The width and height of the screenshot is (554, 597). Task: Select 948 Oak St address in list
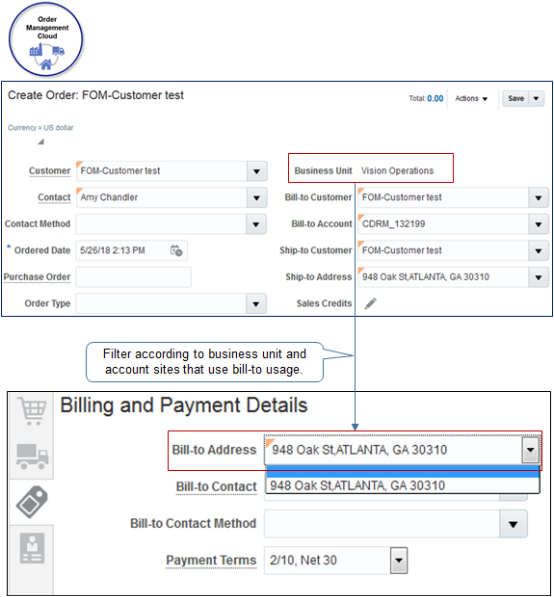pyautogui.click(x=403, y=485)
